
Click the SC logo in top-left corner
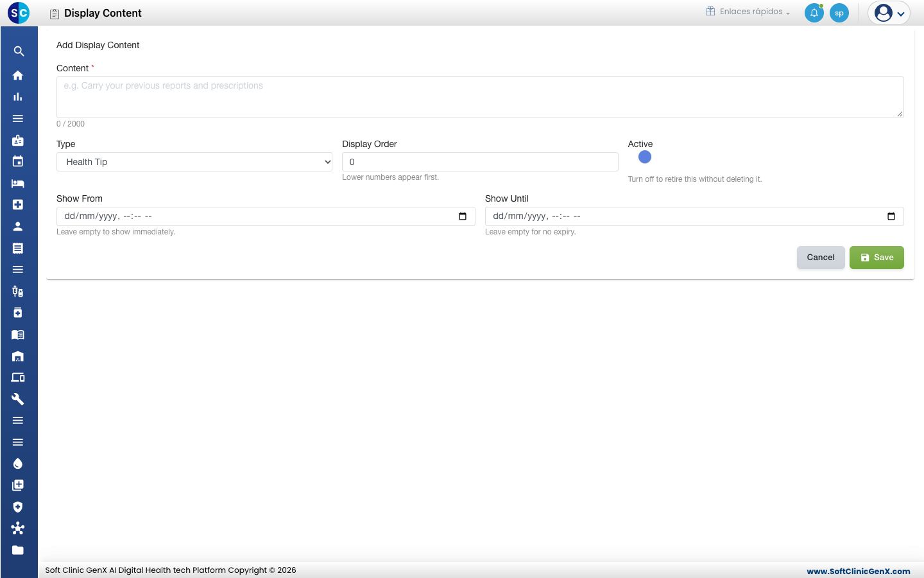tap(19, 12)
